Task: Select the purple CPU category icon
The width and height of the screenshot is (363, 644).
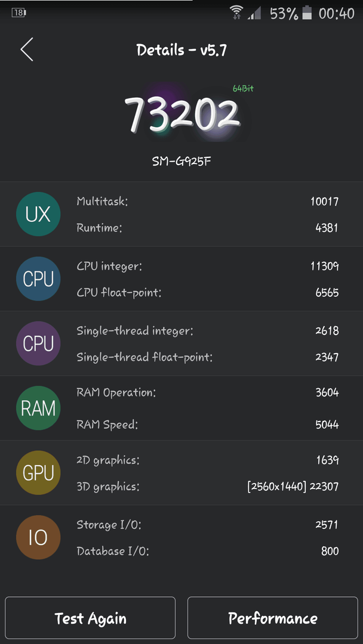Action: (x=38, y=343)
